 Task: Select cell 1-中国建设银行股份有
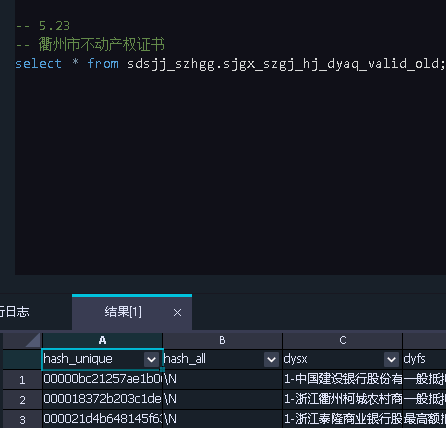[342, 379]
